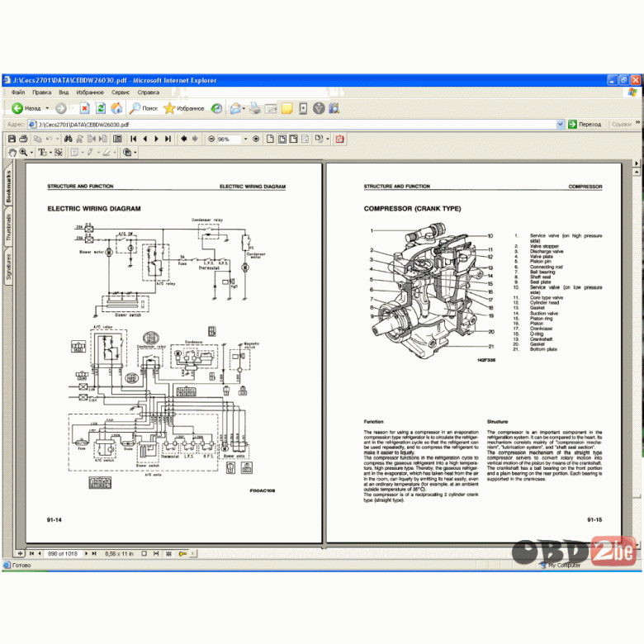The image size is (644, 644).
Task: Toggle the navigation pane icon
Action: point(117,139)
